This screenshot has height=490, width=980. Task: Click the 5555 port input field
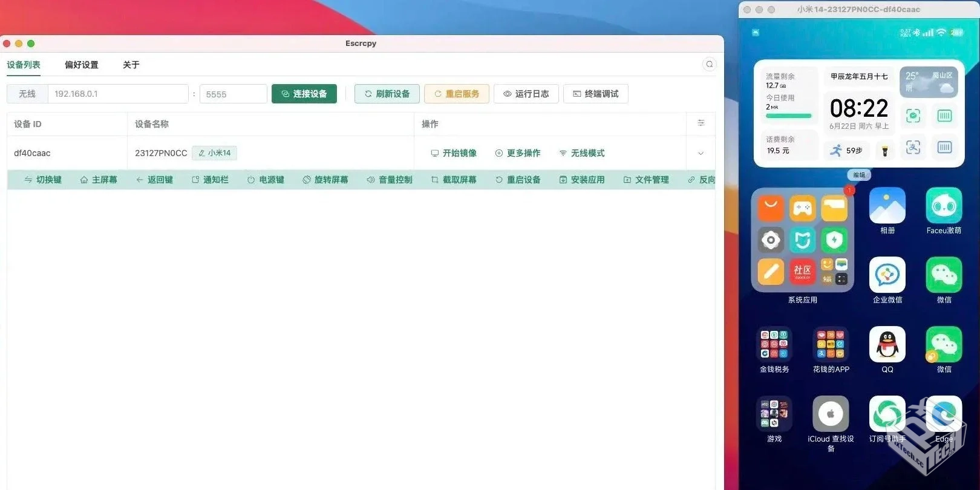[x=233, y=94]
